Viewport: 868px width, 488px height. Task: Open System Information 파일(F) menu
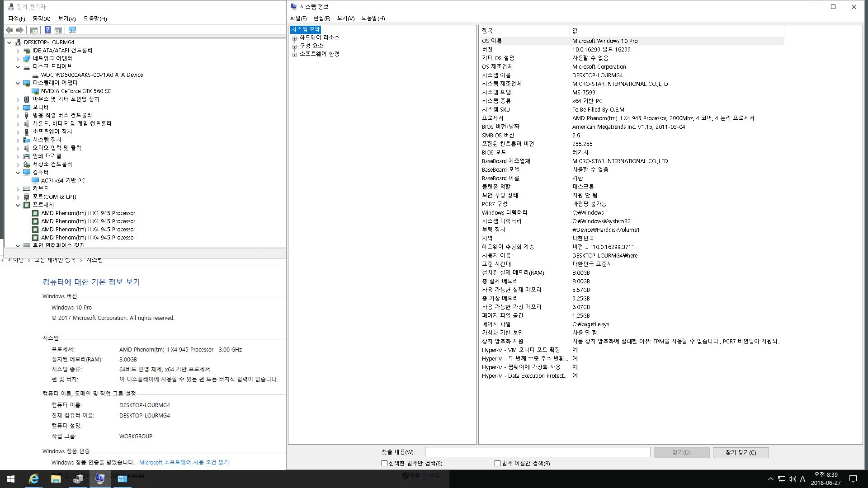click(298, 18)
